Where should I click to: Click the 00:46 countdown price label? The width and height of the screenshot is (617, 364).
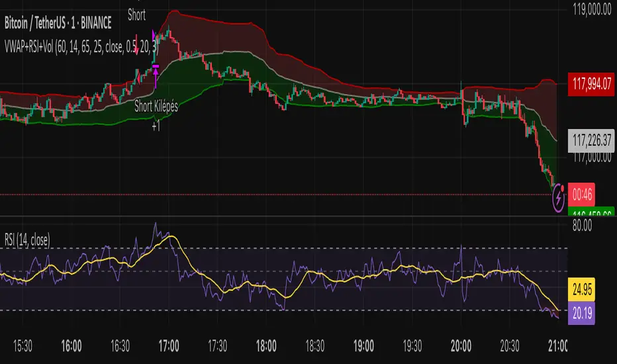582,195
